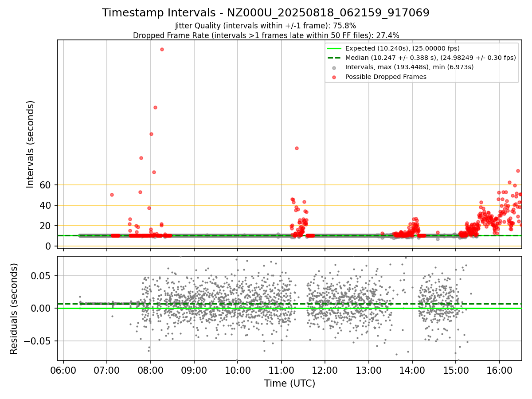Click the plot title "Timestamp Intervals - NZ000U_20250818_062159_917069"
This screenshot has height=399, width=532.
pyautogui.click(x=266, y=13)
